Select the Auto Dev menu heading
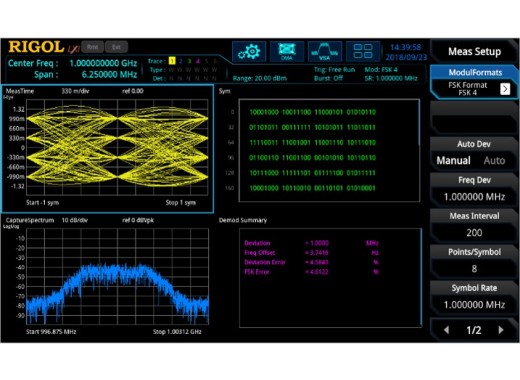The width and height of the screenshot is (520, 380). click(x=474, y=144)
